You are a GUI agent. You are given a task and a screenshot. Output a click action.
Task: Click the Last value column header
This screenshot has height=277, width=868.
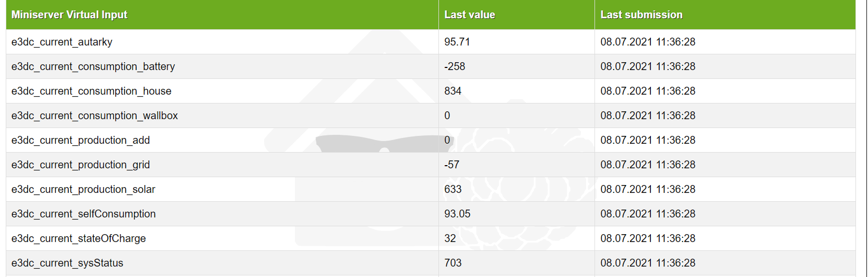[x=469, y=15]
